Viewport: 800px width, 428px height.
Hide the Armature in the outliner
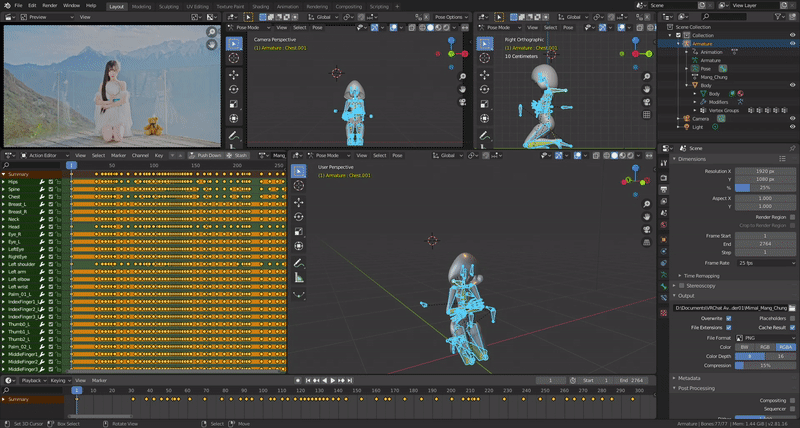click(x=790, y=43)
